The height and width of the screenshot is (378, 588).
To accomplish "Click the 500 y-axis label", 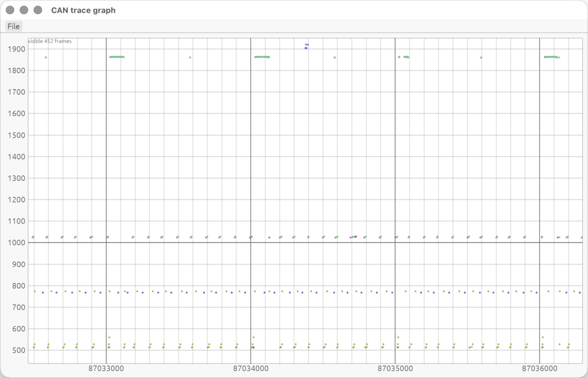I will 18,350.
